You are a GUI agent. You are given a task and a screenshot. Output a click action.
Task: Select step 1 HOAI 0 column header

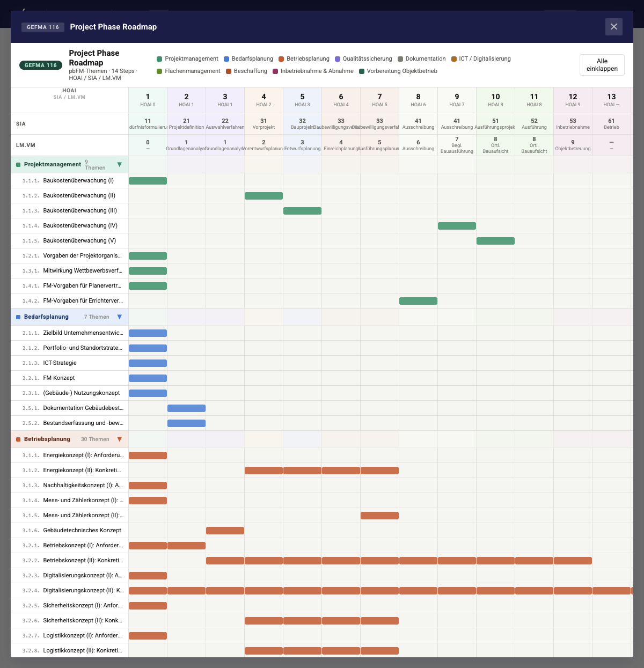pos(148,100)
